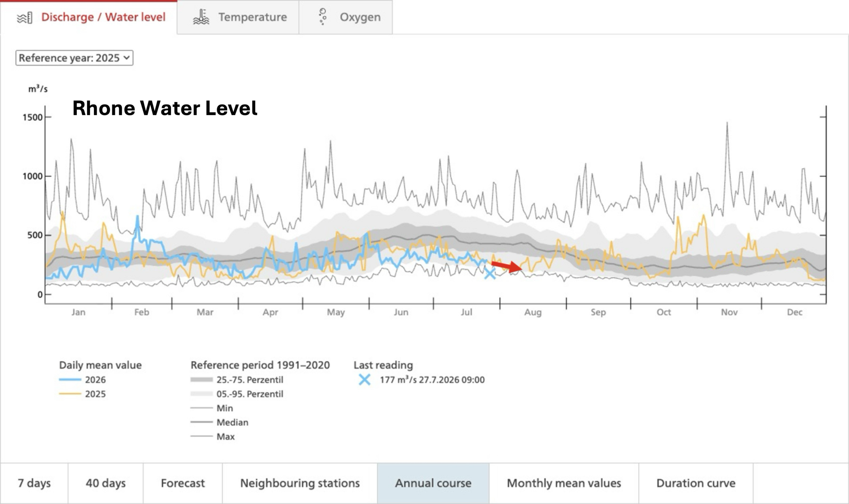Click the water level gauge icon

point(25,18)
